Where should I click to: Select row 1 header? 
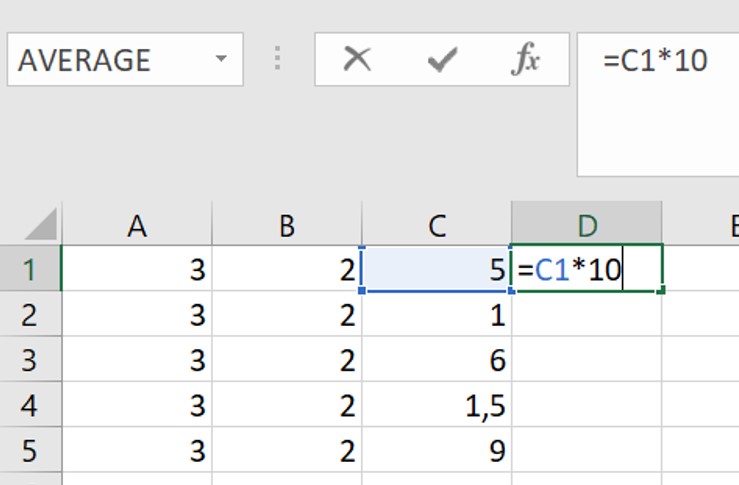coord(29,268)
